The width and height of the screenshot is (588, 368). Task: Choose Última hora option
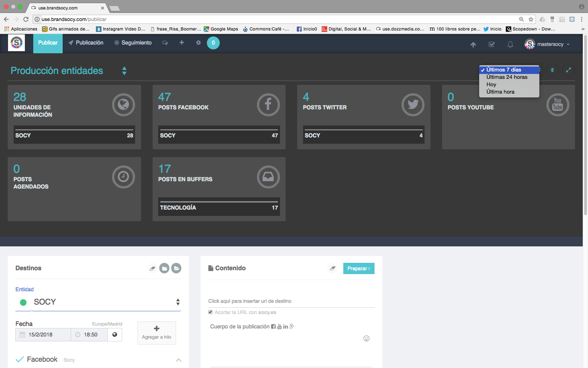click(x=509, y=92)
